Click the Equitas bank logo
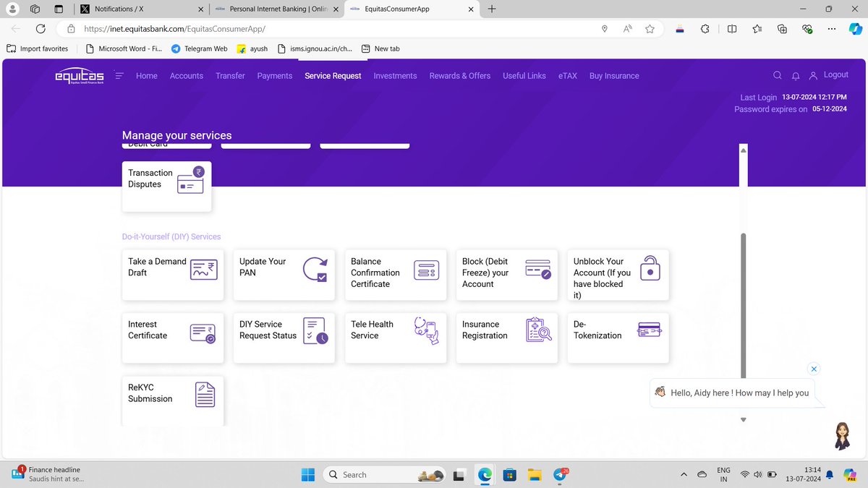Image resolution: width=868 pixels, height=488 pixels. click(x=80, y=76)
